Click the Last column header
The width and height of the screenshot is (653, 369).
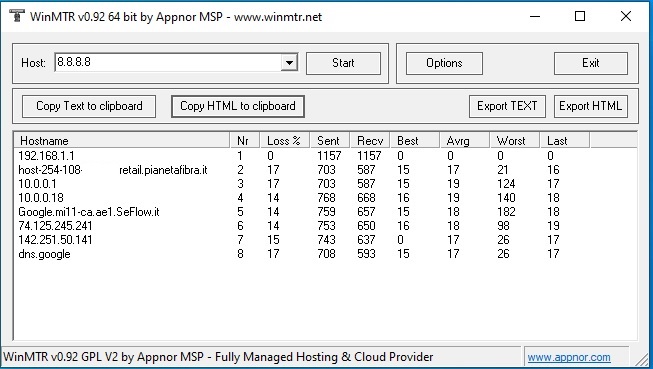[x=564, y=141]
